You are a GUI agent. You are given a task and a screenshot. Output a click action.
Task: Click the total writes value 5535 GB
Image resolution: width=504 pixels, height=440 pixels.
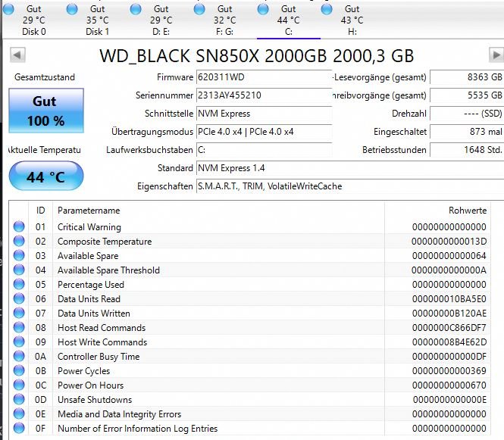pos(467,95)
